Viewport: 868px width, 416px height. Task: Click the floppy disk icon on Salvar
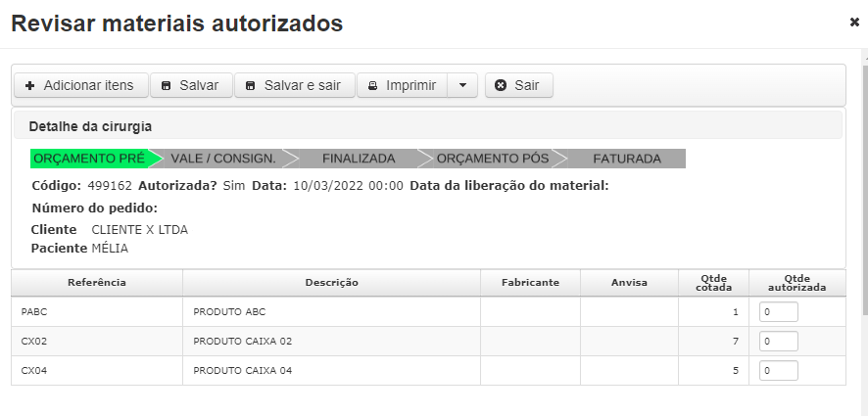[x=167, y=86]
